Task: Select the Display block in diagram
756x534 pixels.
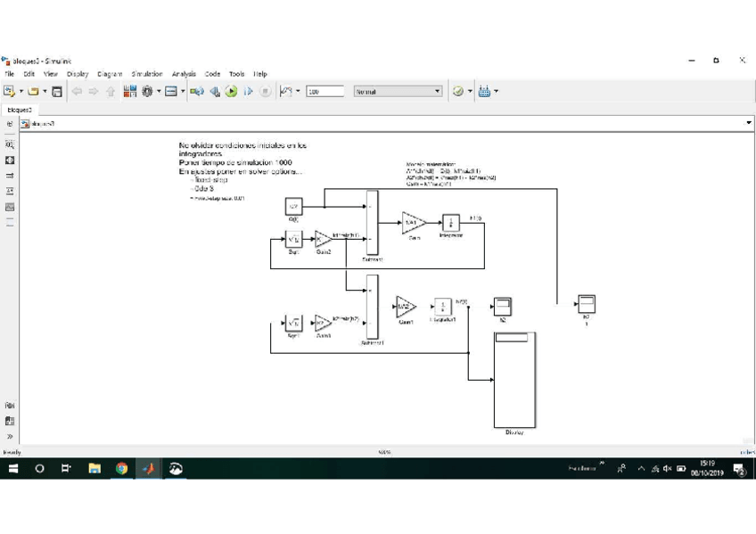Action: coord(514,381)
